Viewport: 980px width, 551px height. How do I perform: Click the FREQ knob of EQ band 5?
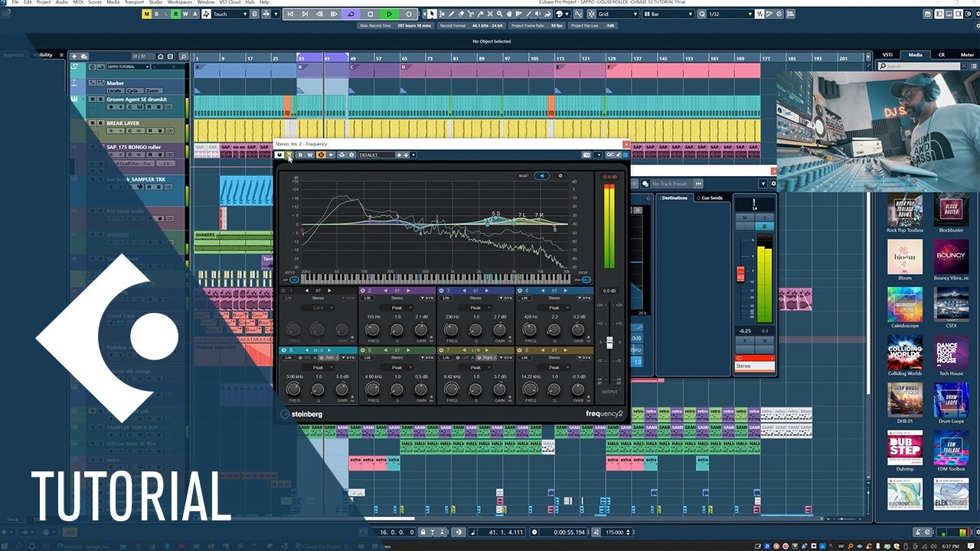pyautogui.click(x=293, y=389)
